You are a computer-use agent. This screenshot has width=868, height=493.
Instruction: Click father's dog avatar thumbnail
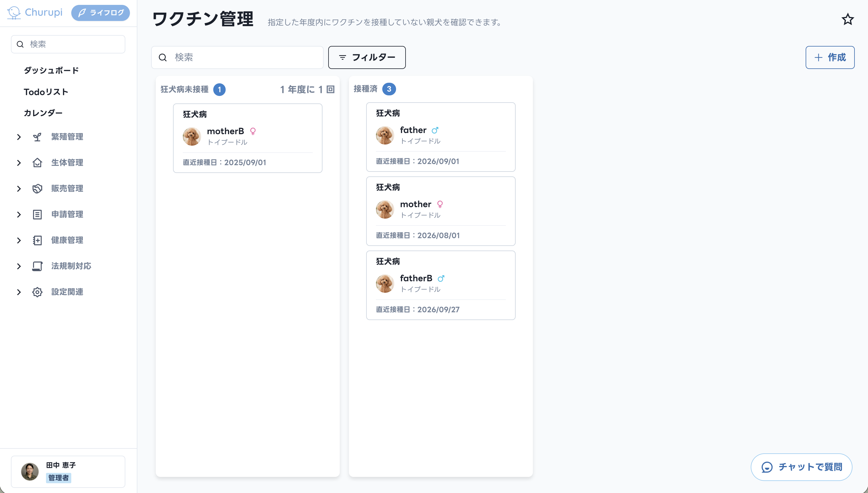[385, 135]
